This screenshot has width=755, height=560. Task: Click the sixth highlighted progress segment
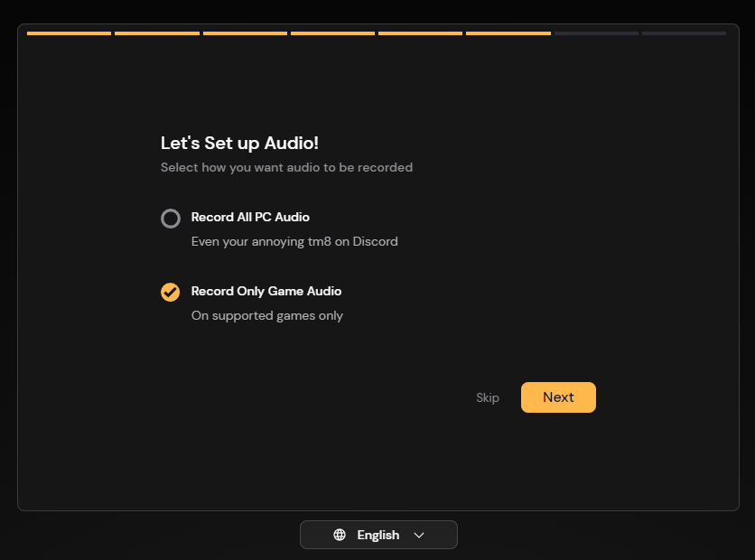[x=508, y=33]
